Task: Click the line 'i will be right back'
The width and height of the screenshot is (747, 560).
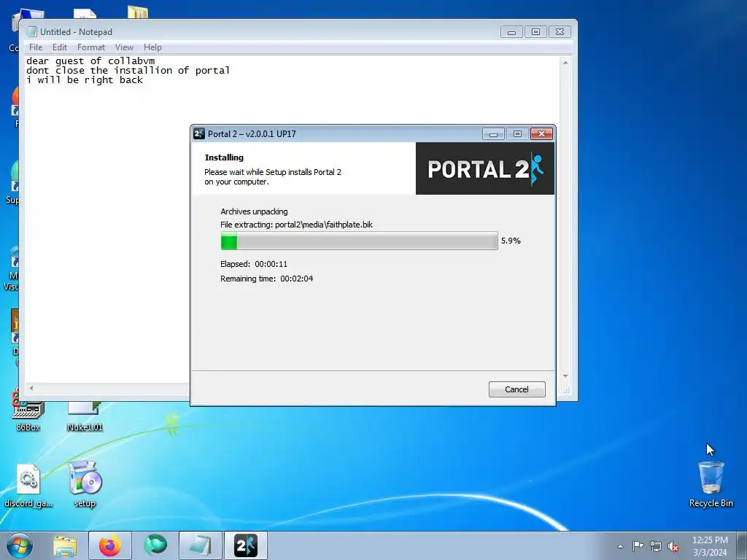Action: click(x=85, y=80)
